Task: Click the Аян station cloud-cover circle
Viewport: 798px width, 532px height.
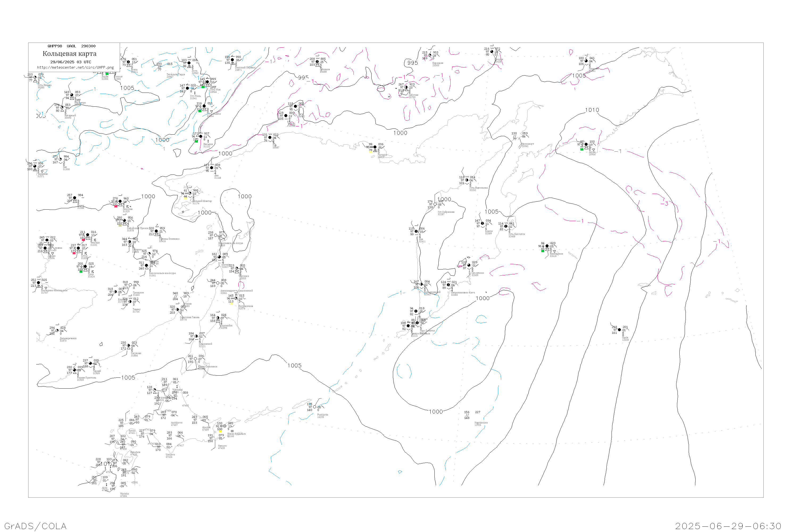Action: click(x=212, y=168)
